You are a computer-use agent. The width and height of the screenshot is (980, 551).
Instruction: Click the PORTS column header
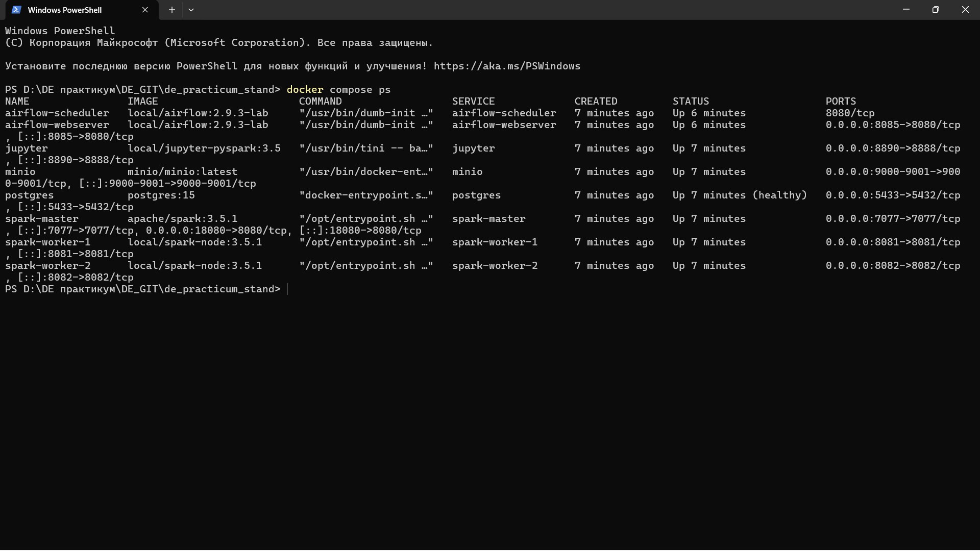click(x=841, y=102)
